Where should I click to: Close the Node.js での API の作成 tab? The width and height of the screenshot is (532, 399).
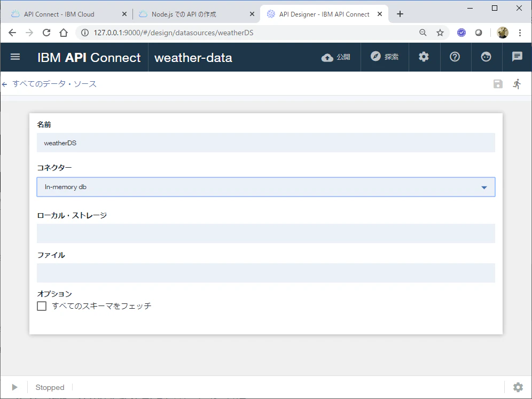252,14
